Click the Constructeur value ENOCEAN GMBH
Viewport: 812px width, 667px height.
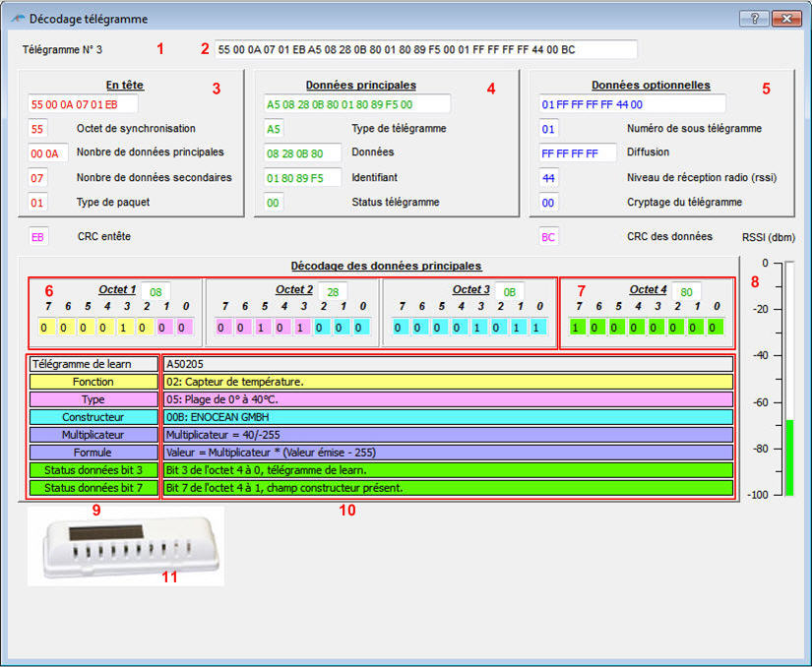[448, 417]
